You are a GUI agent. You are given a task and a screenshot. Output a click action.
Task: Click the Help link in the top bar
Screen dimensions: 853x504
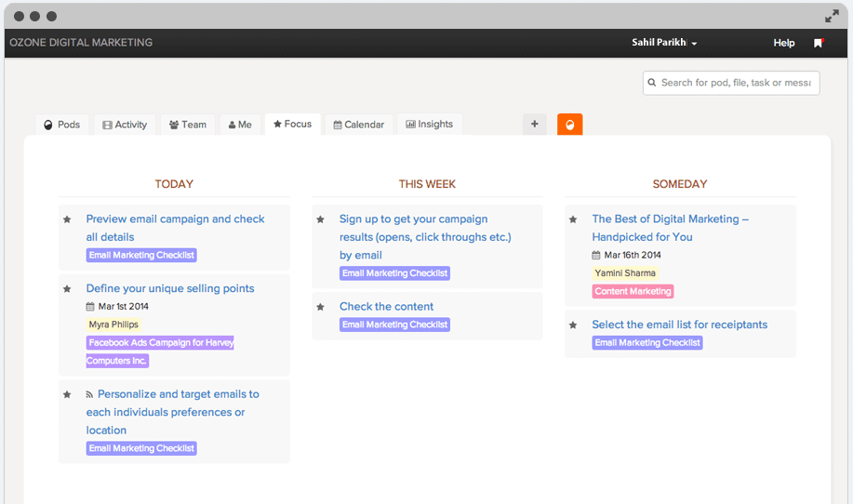[784, 43]
